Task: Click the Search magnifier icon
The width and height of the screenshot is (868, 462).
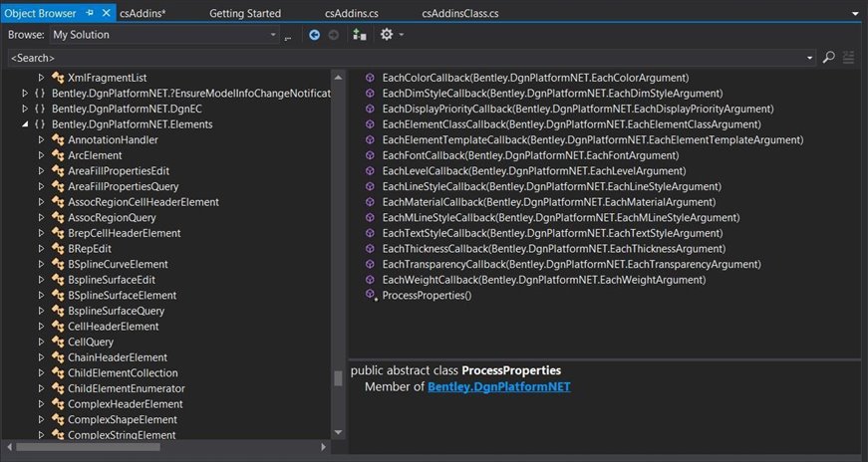Action: point(829,57)
